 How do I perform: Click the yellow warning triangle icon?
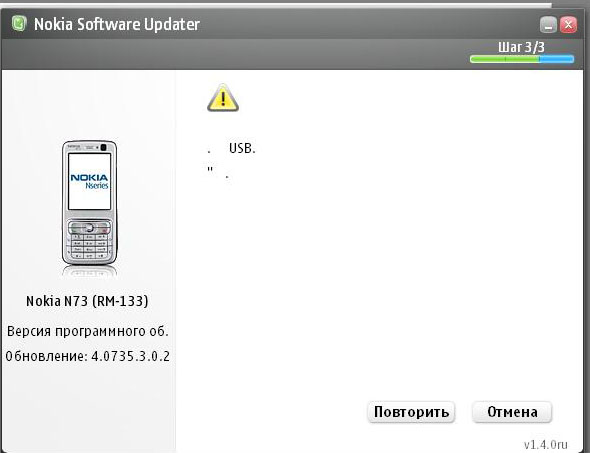(223, 98)
